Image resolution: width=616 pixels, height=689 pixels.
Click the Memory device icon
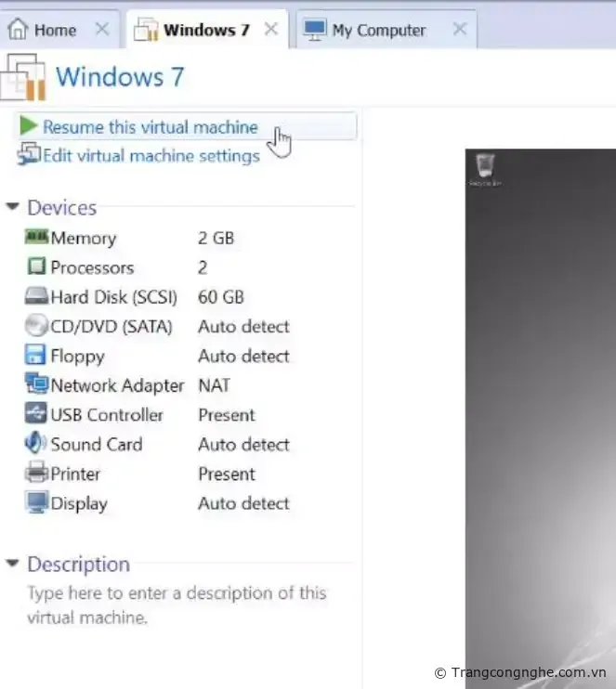[36, 238]
